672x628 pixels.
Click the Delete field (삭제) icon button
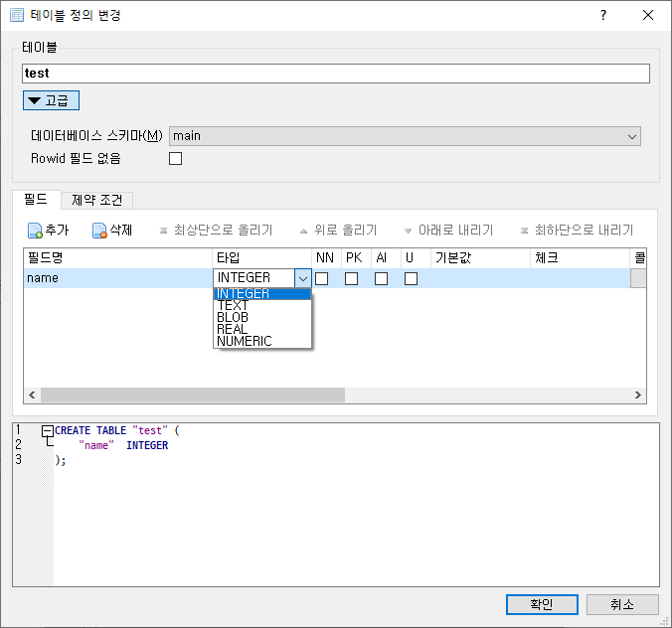pyautogui.click(x=112, y=231)
